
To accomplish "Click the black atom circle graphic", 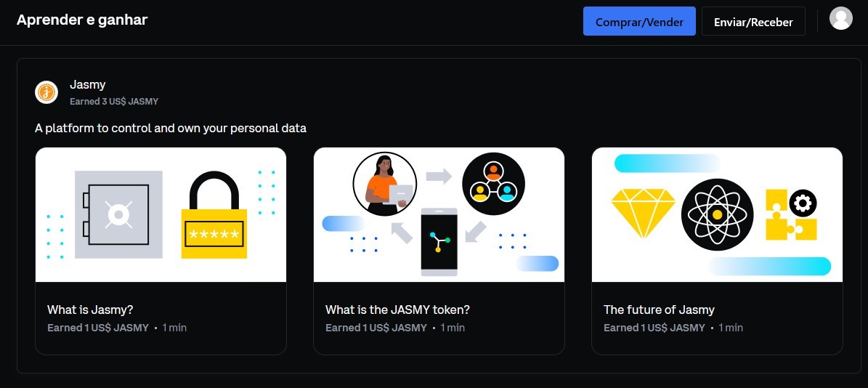I will pyautogui.click(x=717, y=214).
